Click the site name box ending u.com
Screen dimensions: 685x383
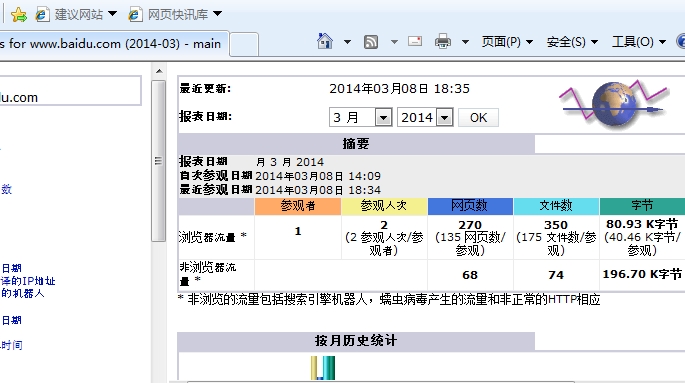[x=70, y=91]
